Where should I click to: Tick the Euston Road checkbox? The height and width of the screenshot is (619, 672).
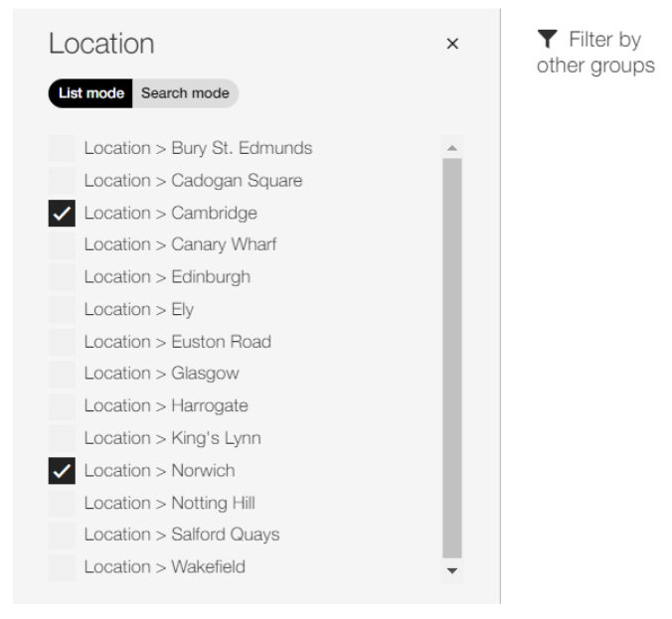[62, 342]
